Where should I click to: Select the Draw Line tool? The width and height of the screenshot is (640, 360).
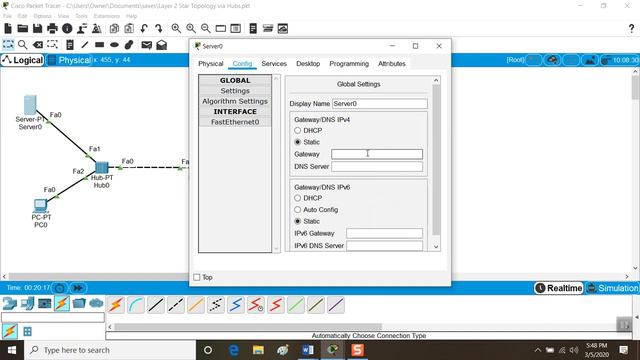tap(84, 44)
